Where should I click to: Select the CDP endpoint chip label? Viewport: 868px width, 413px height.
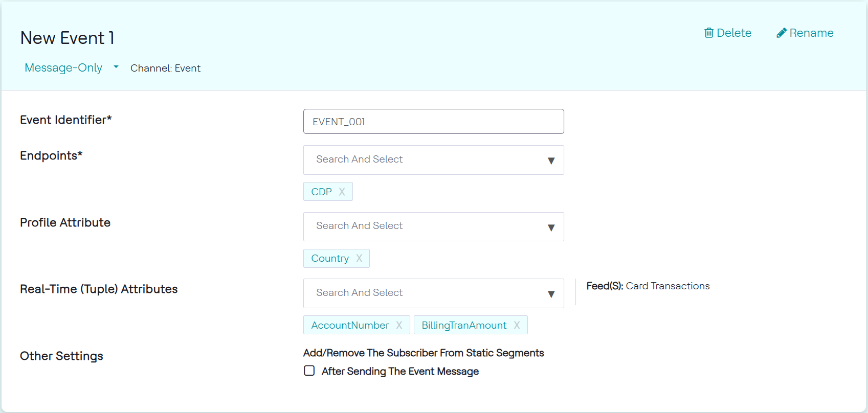coord(321,192)
